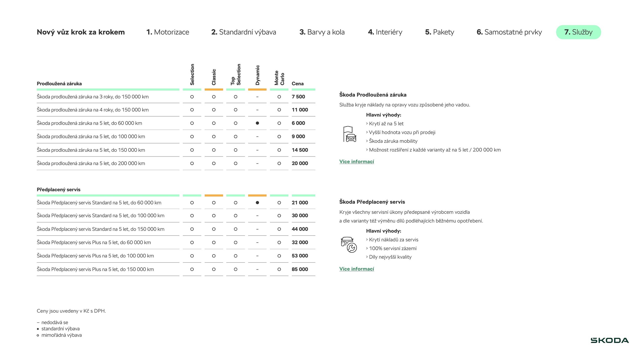Click Classic circle for Servis Plus 150 000 km
Screen dimensions: 644x362
pos(214,269)
